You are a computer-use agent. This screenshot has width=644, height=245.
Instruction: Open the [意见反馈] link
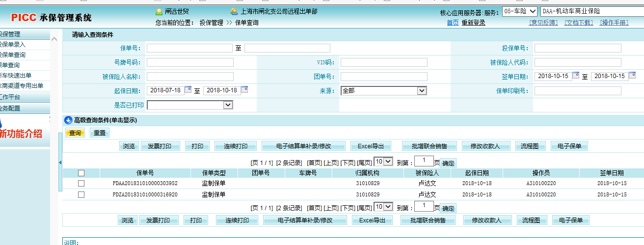click(543, 23)
